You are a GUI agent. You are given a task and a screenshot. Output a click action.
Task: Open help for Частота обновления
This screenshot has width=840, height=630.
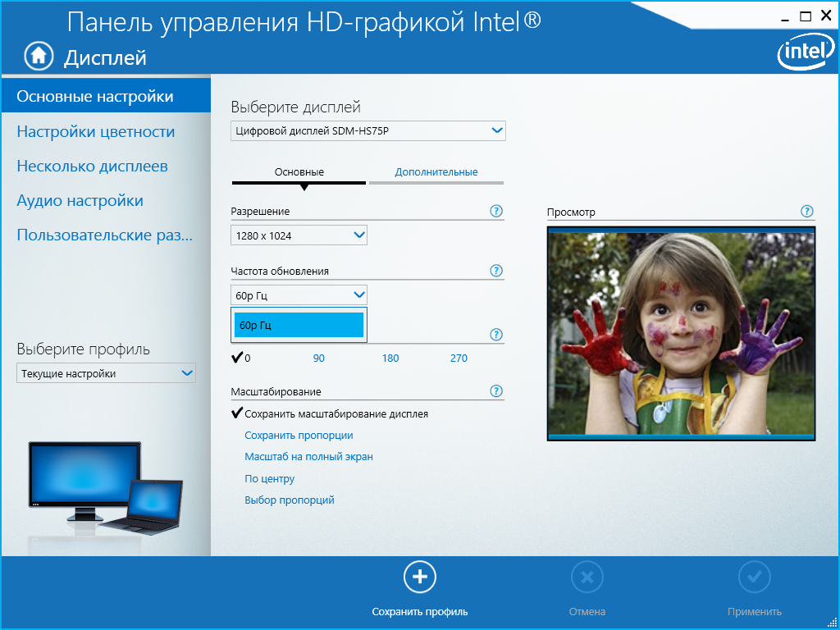pos(496,271)
